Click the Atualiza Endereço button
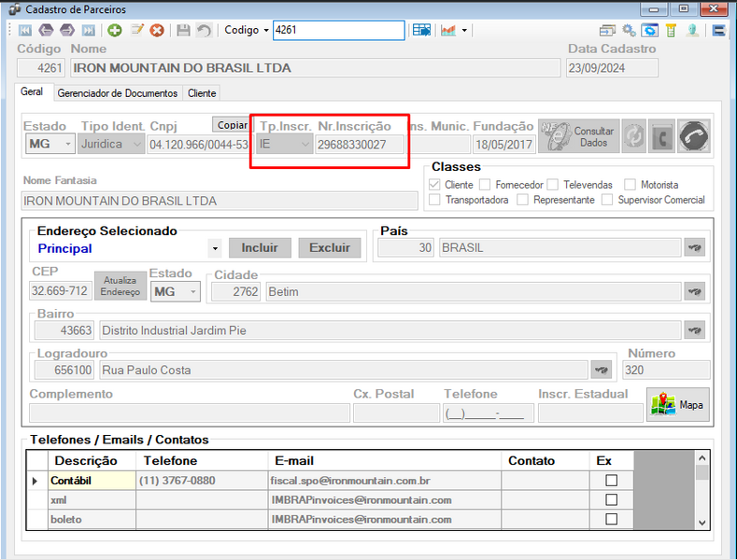Screen dimensions: 737x560 click(x=120, y=286)
